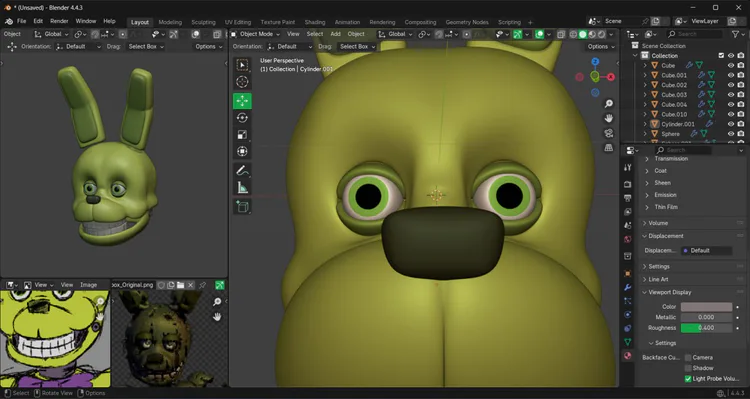Open the Output properties tab
This screenshot has width=750, height=399.
(628, 198)
